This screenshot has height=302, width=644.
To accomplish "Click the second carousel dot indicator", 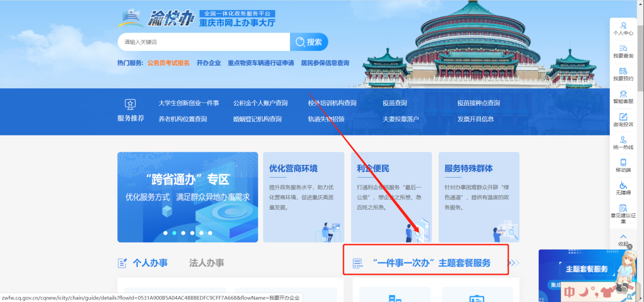I will (174, 233).
